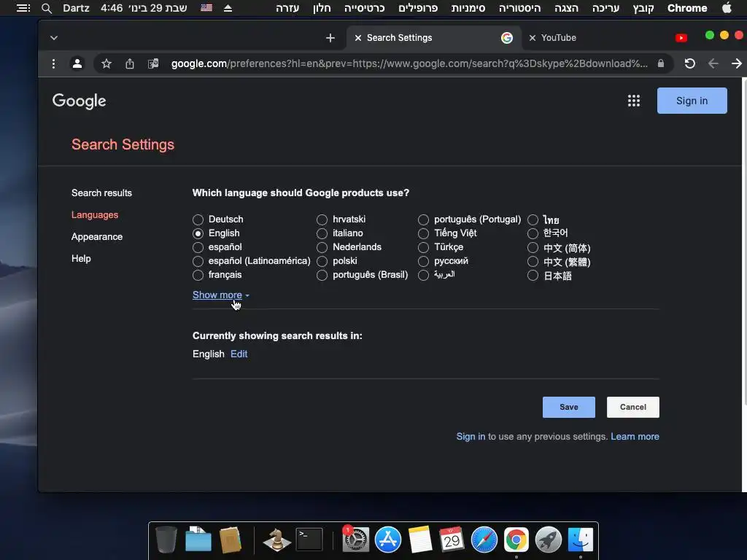This screenshot has width=747, height=560.
Task: Launch Safari from the Dock
Action: tap(484, 540)
